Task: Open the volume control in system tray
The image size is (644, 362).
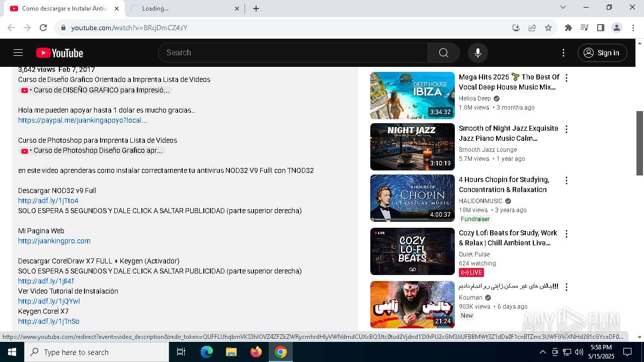Action: coord(579,352)
